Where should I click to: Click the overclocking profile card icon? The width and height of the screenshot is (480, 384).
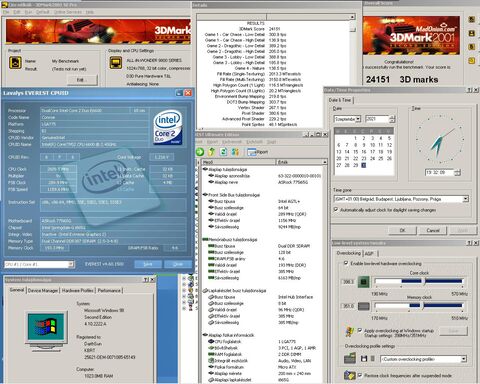350,358
